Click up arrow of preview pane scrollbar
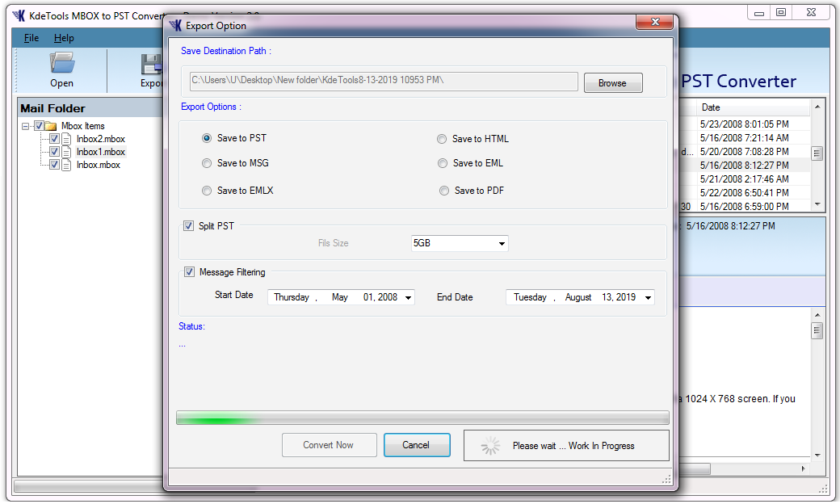Image resolution: width=840 pixels, height=504 pixels. (x=817, y=314)
